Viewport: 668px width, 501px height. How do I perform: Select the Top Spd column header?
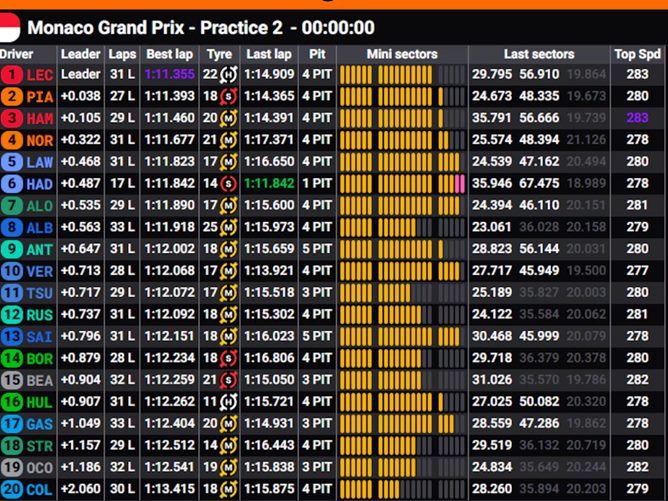point(637,54)
